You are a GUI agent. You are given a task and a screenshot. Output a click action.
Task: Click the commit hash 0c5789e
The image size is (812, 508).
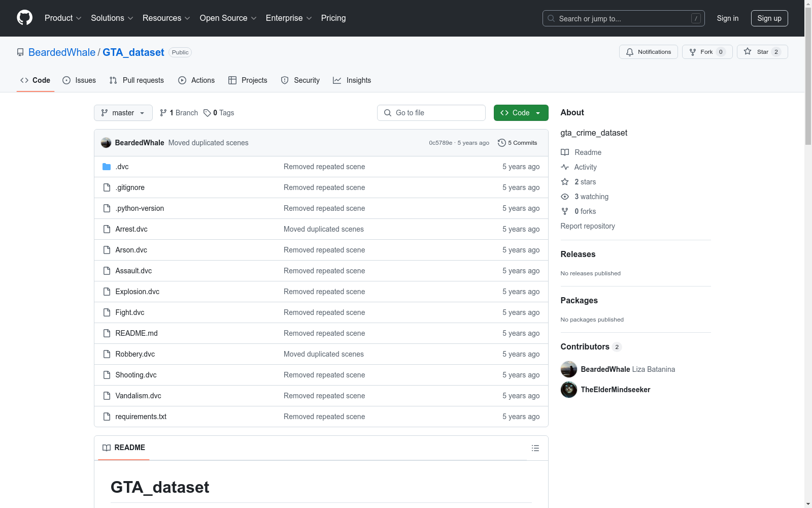tap(441, 143)
